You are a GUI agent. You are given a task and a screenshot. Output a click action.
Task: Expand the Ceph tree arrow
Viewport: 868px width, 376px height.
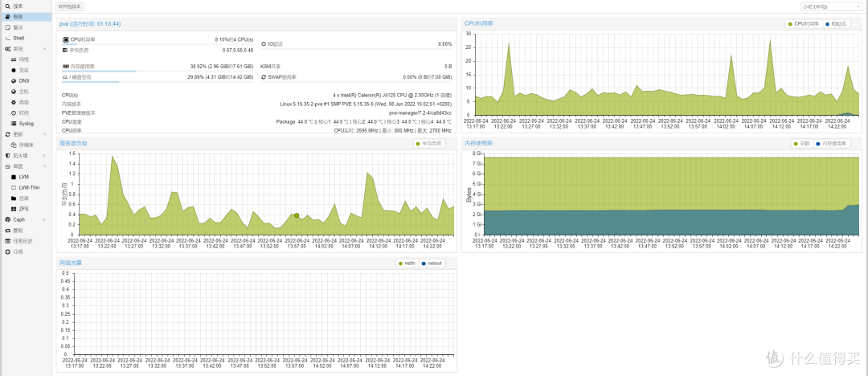(x=45, y=219)
